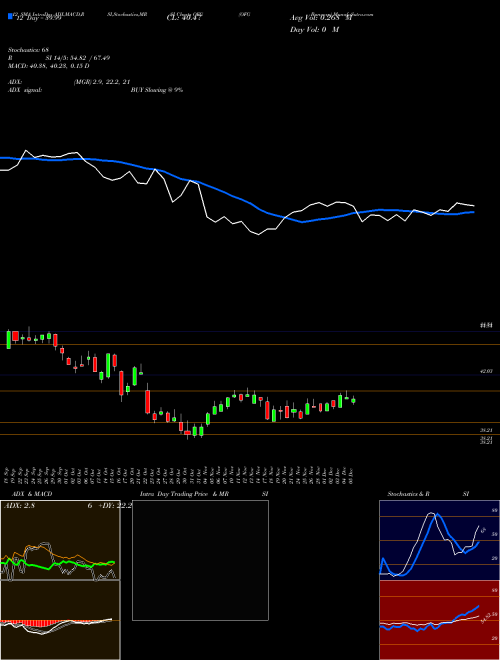Click the "Stochastics & R" panel title

pos(408,494)
